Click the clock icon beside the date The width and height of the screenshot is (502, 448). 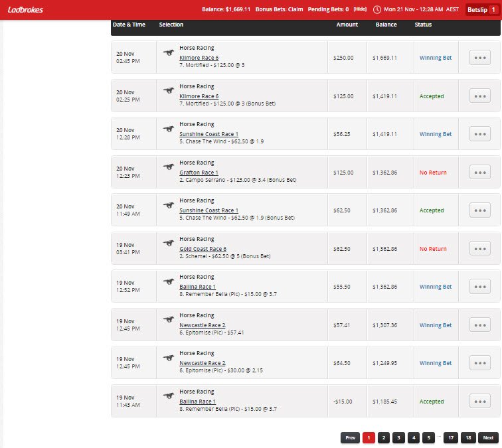377,9
